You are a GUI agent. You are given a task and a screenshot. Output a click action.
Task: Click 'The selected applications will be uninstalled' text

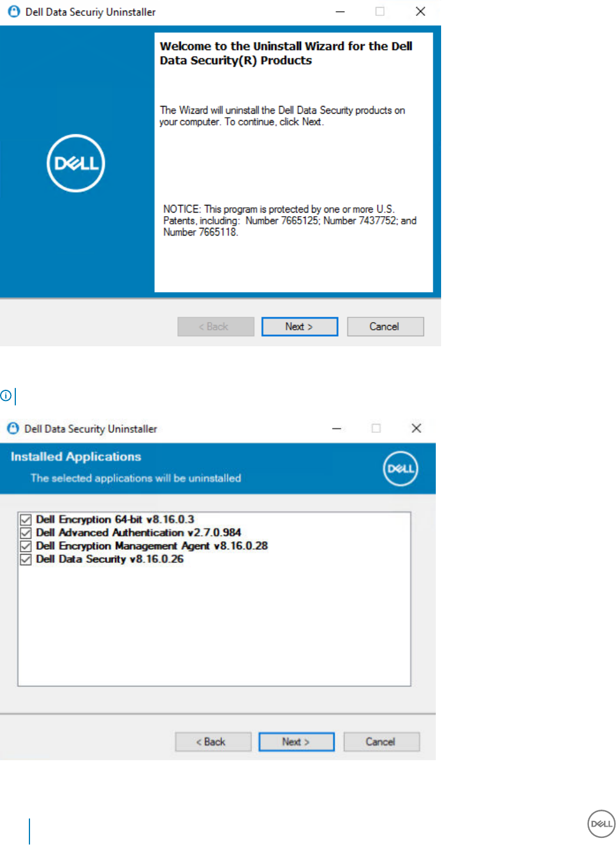point(136,478)
